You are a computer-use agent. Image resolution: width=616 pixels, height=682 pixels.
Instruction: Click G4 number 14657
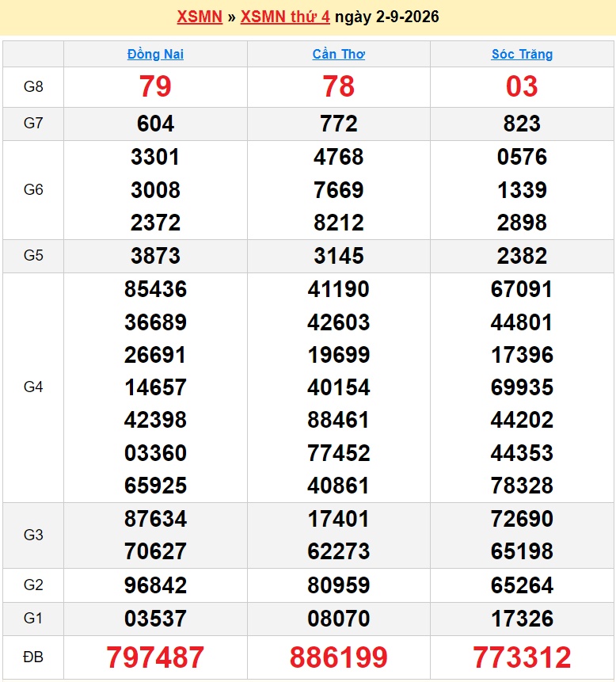point(155,387)
